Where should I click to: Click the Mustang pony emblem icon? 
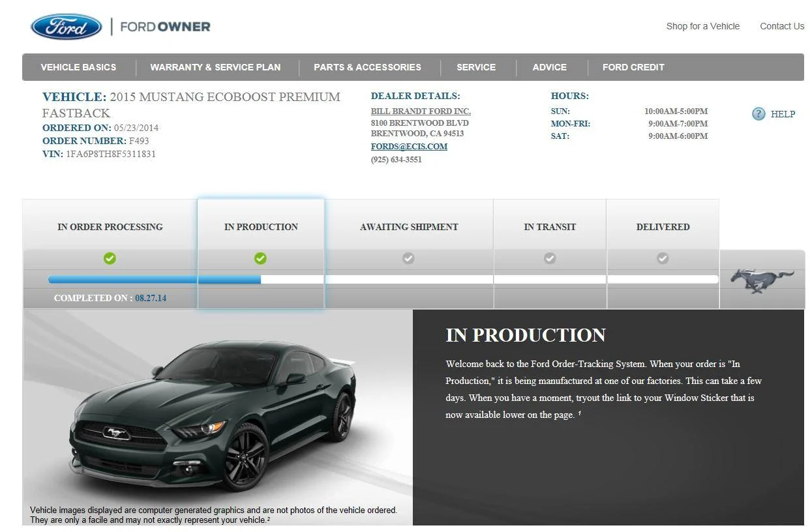click(762, 280)
